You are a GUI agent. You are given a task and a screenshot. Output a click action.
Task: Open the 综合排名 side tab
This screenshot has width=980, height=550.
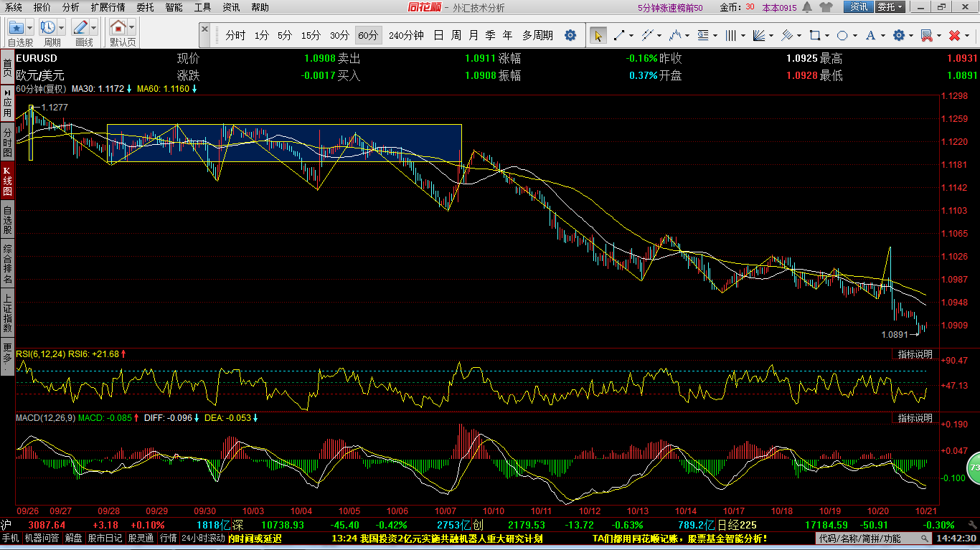pos(7,264)
